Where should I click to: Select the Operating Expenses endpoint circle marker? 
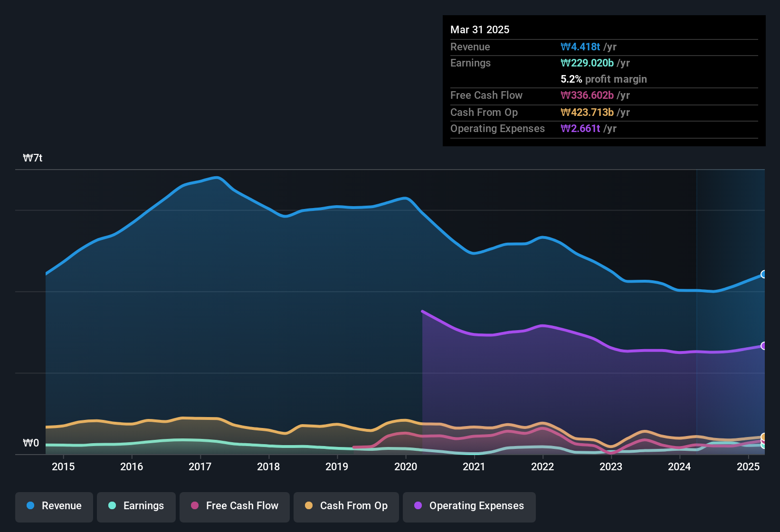[764, 346]
